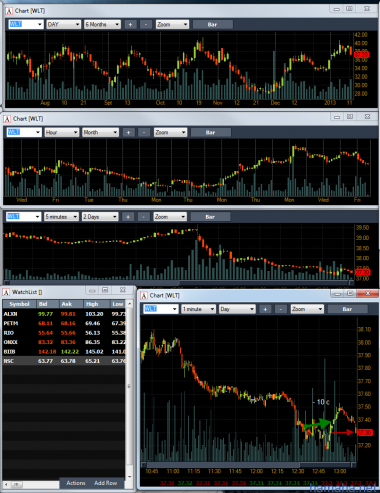Open the 6 Months range dropdown
Viewport: 380px width, 493px height.
coord(102,24)
